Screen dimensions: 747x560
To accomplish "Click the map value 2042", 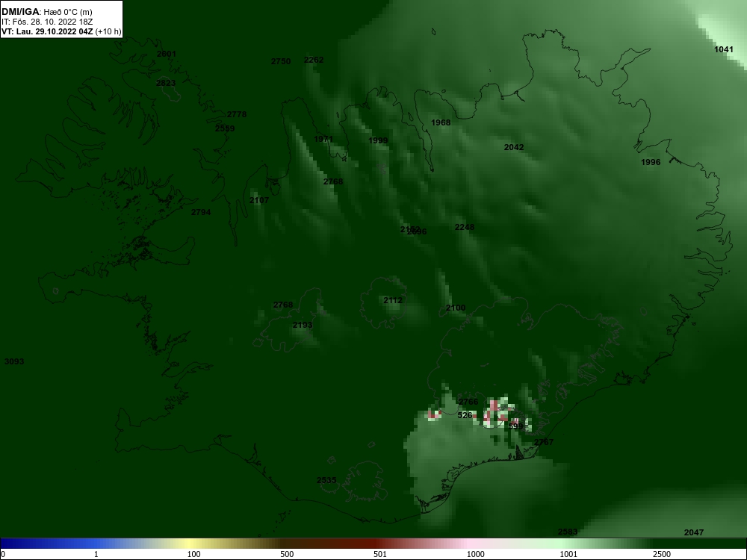I will [514, 148].
